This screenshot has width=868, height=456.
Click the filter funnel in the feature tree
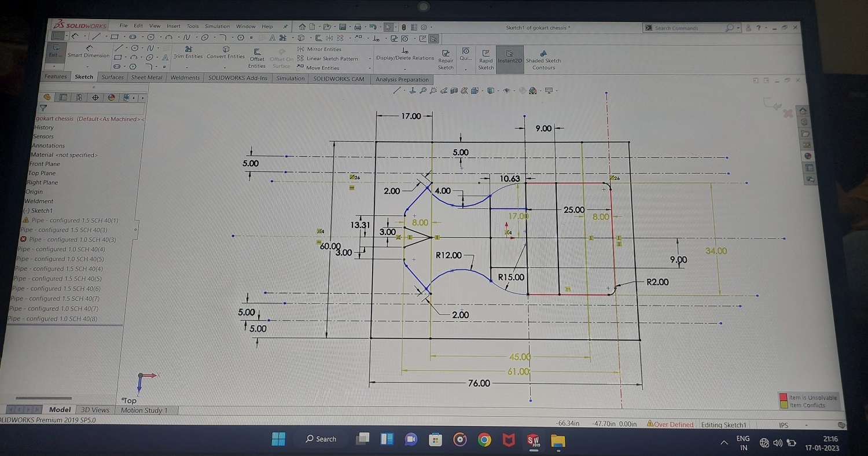(43, 108)
